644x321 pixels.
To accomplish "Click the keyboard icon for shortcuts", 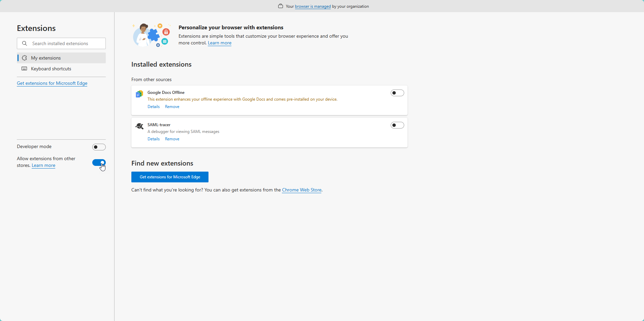I will (24, 69).
